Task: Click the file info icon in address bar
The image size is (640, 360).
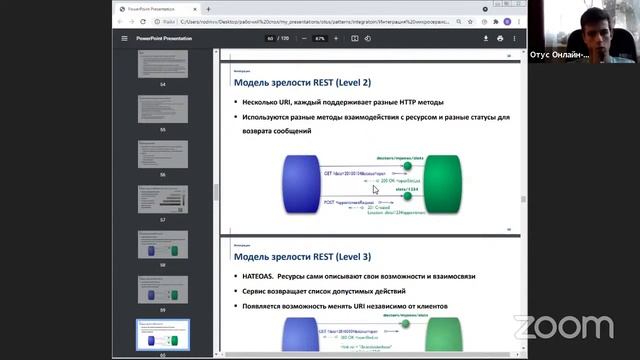Action: click(158, 22)
